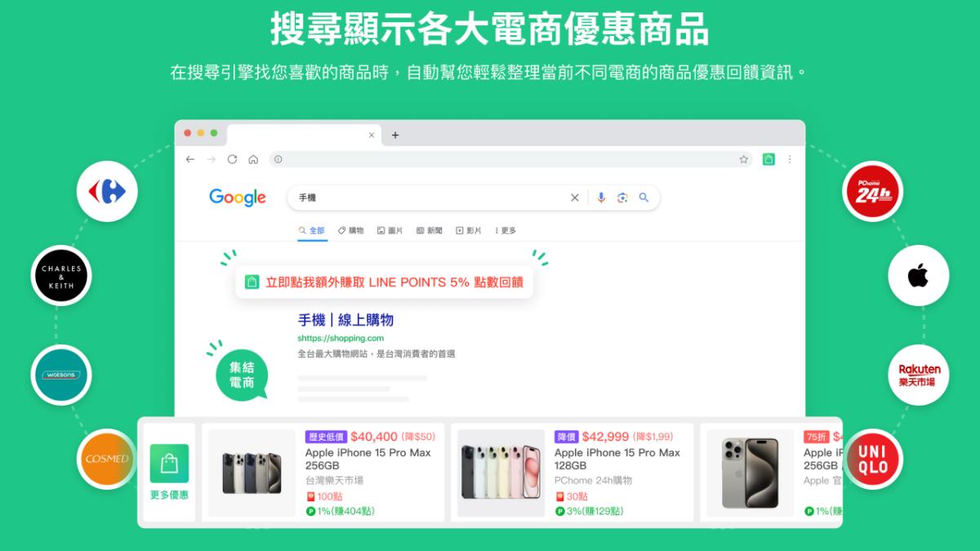This screenshot has height=551, width=980.
Task: Click the 台灣樂天市場 store name
Action: 334,481
